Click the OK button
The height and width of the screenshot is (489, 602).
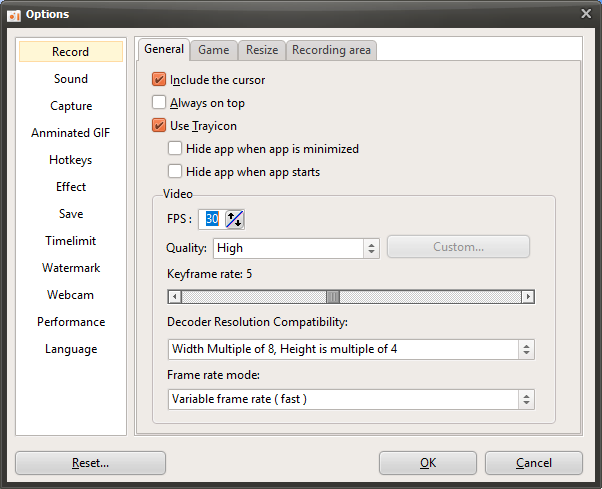[x=427, y=463]
